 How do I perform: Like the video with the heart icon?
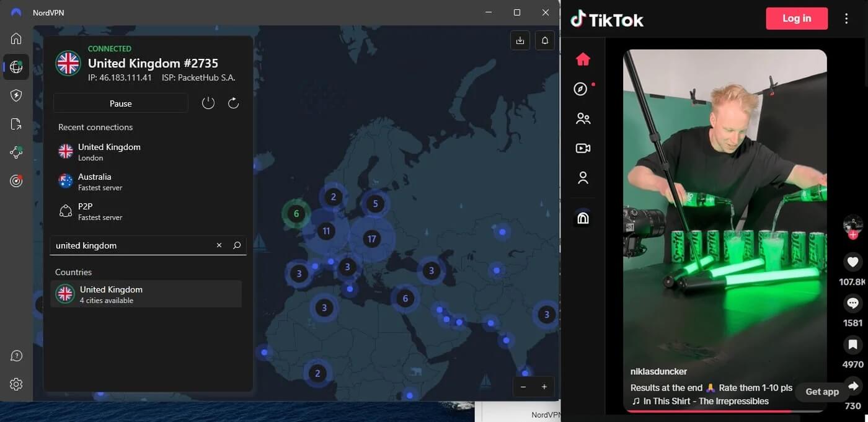852,262
